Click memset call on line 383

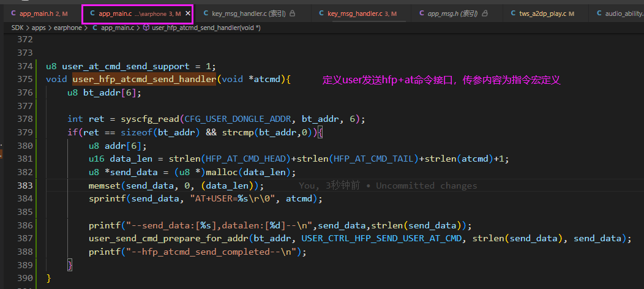105,186
